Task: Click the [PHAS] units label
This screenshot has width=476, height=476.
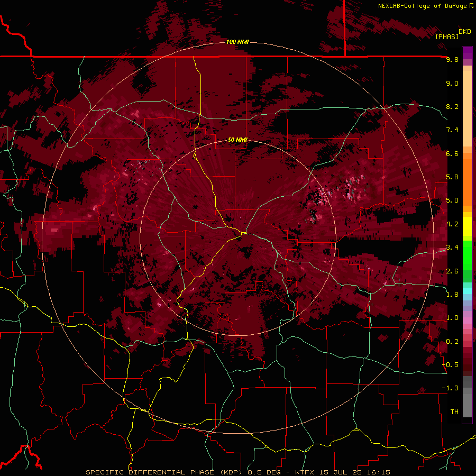Action: [447, 36]
